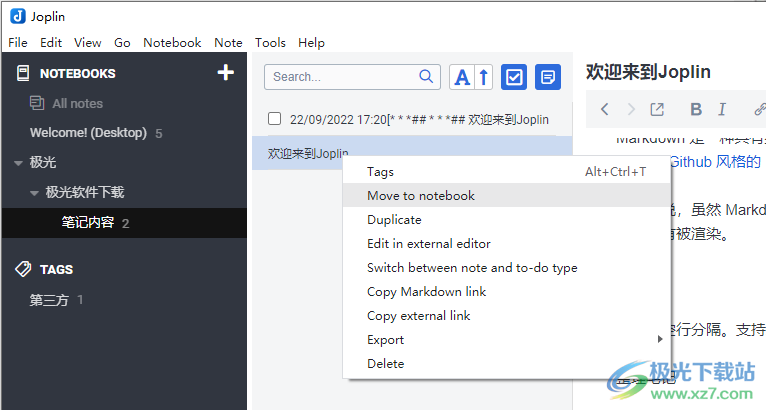Choose Switch between note and to-do type
Viewport: 766px width, 410px height.
pos(507,267)
